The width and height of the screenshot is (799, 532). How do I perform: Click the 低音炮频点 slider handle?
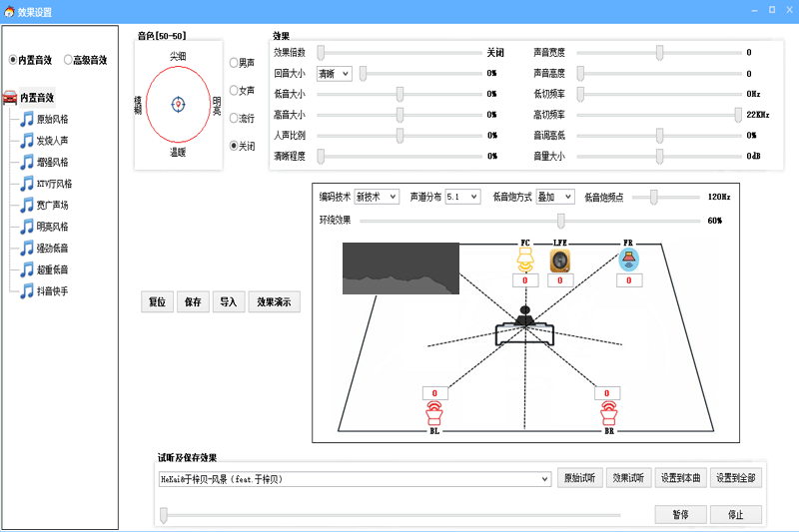[x=653, y=197]
